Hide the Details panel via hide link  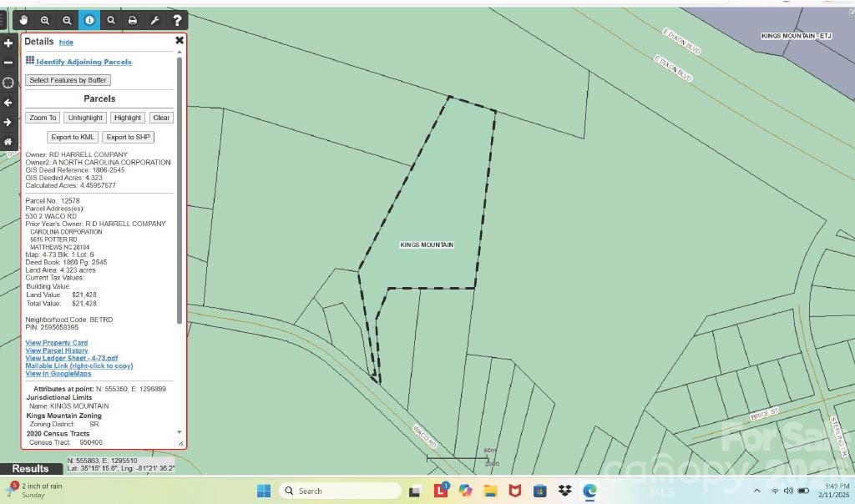click(66, 43)
